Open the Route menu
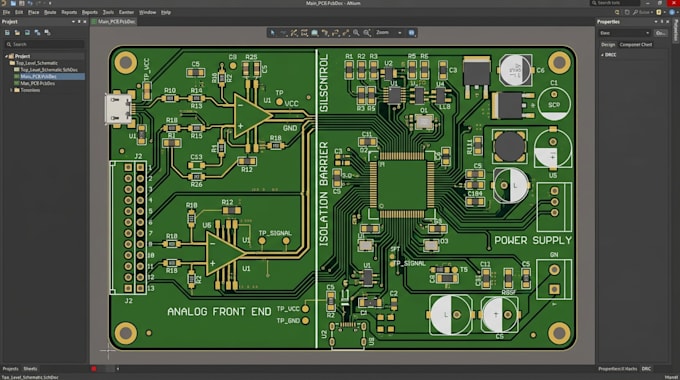Image resolution: width=680 pixels, height=380 pixels. [x=50, y=12]
